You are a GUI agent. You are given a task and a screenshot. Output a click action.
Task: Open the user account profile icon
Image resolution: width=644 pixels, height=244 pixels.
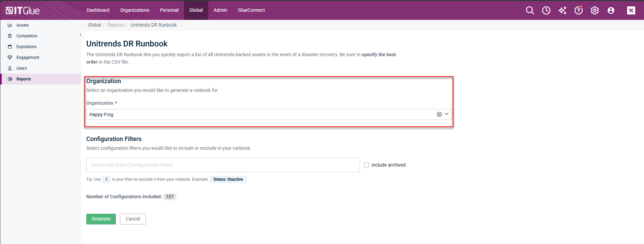coord(611,10)
